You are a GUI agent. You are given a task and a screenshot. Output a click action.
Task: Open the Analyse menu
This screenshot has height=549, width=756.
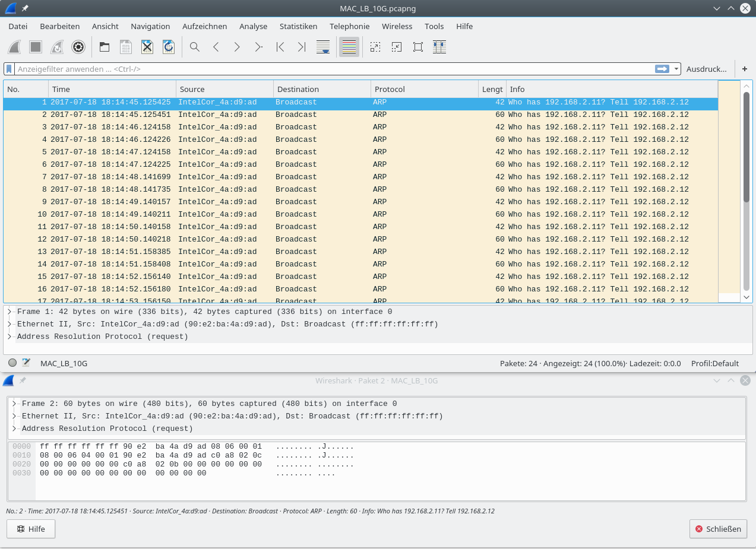pos(253,26)
